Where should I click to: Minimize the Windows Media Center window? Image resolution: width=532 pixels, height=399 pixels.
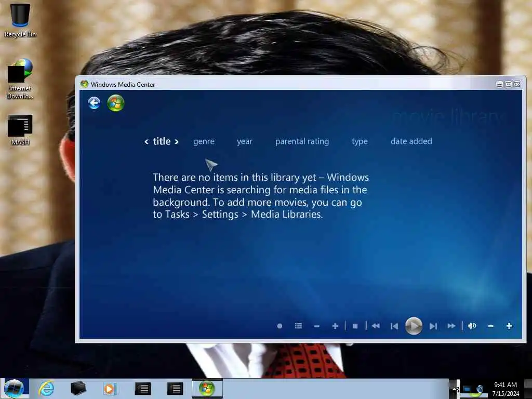tap(499, 84)
